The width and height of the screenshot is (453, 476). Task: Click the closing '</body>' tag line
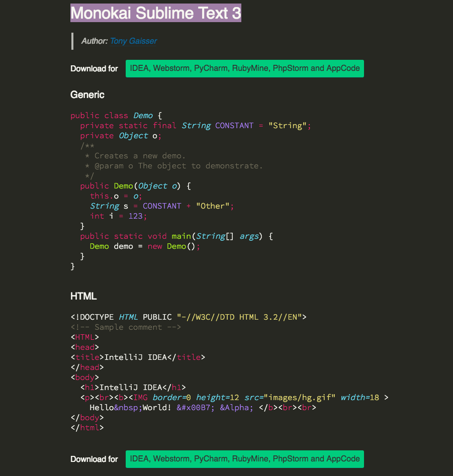coord(87,418)
